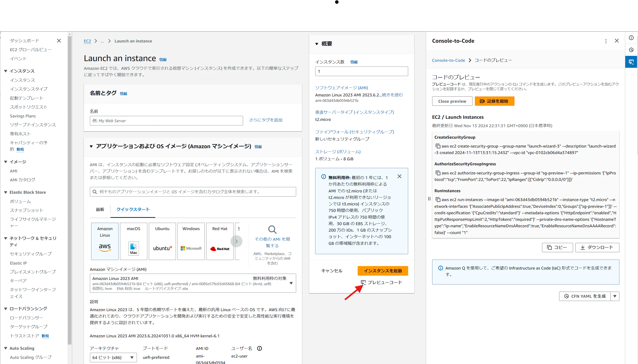The image size is (638, 364).
Task: Collapse the Auto Scaling sidebar section
Action: tap(5, 348)
